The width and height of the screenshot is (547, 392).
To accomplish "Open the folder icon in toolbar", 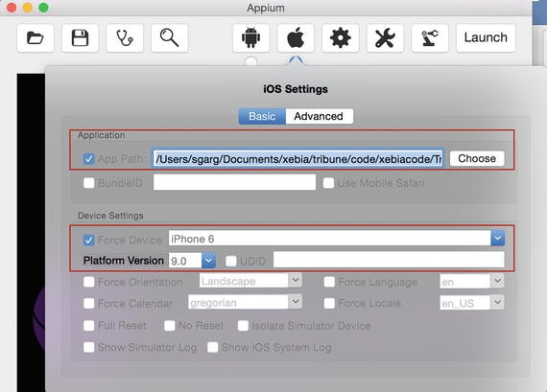I will pyautogui.click(x=36, y=38).
